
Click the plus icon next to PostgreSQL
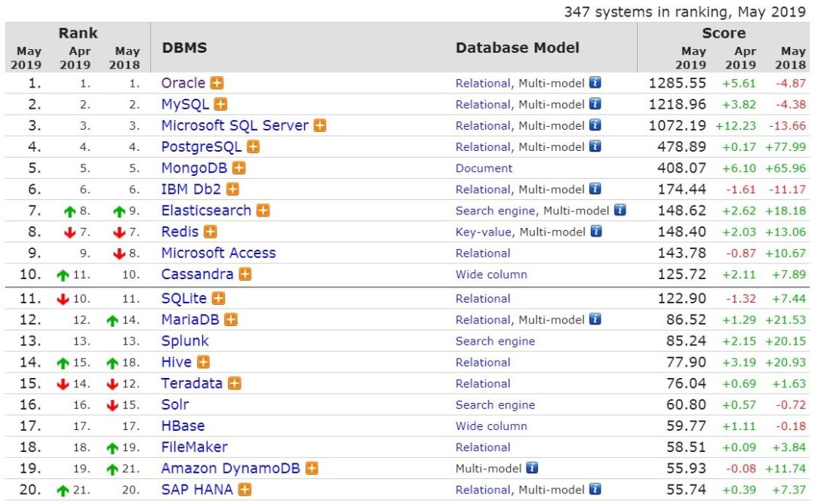click(x=254, y=147)
